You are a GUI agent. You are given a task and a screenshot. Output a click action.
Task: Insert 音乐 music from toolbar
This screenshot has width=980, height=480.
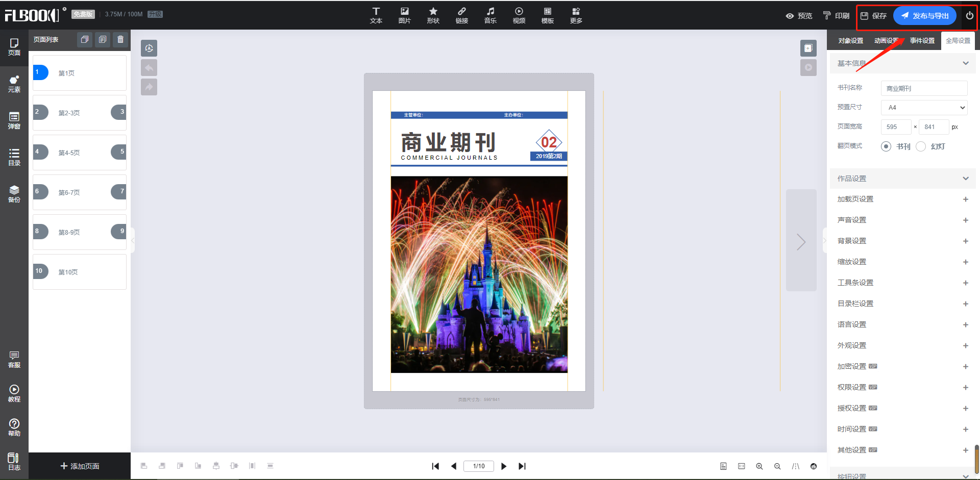pyautogui.click(x=491, y=15)
